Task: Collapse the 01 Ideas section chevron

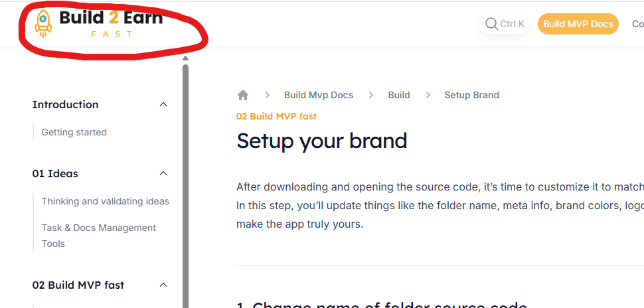Action: (163, 174)
